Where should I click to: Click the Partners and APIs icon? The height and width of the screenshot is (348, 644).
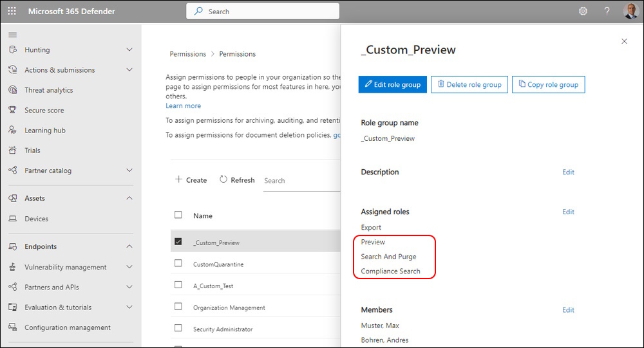[13, 287]
